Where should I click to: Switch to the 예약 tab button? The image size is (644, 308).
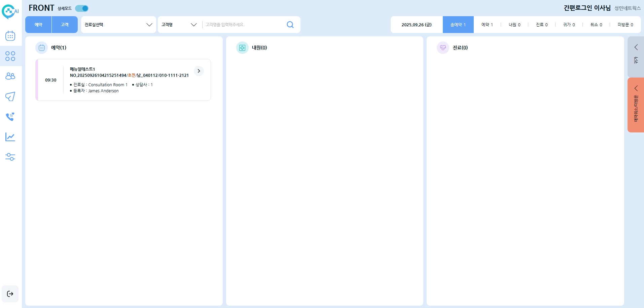[x=38, y=25]
